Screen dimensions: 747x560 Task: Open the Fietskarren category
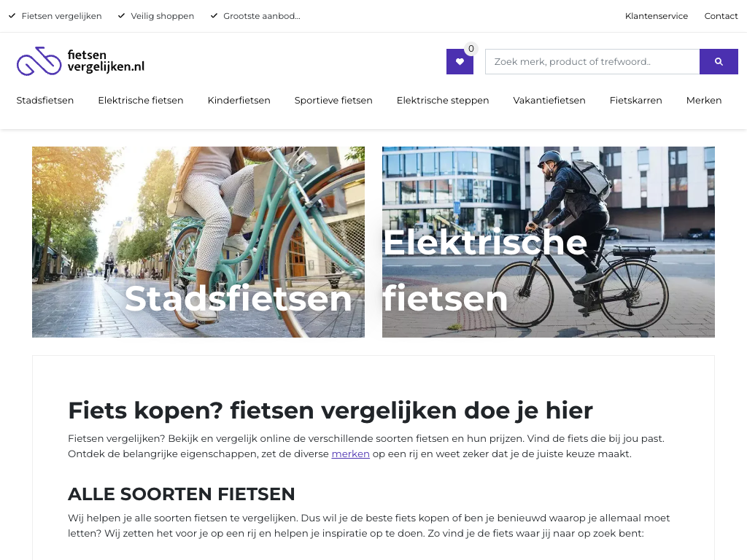(635, 101)
